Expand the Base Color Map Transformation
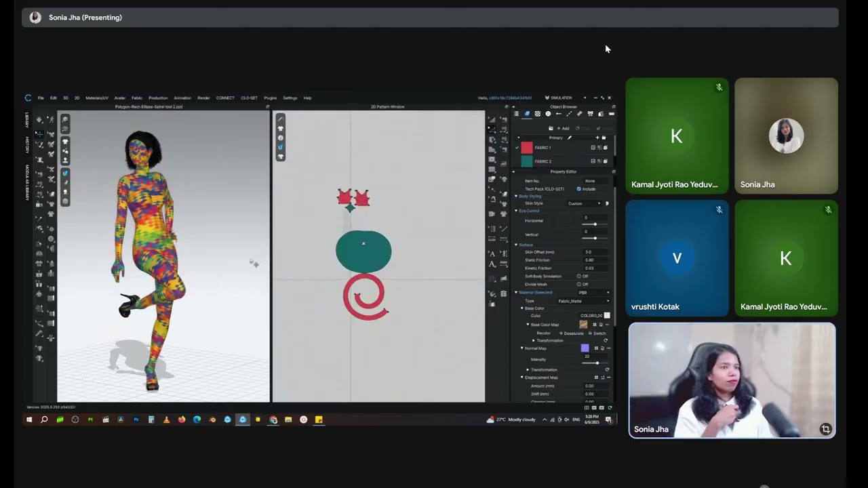Viewport: 868px width, 488px height. [x=534, y=340]
